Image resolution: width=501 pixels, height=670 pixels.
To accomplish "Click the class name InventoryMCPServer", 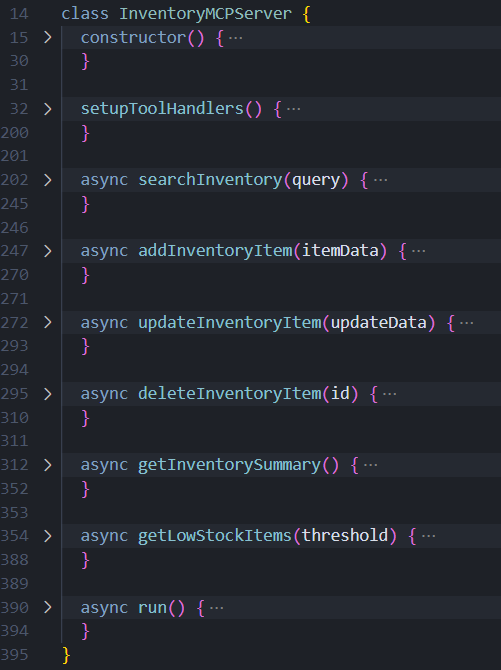I will (205, 14).
